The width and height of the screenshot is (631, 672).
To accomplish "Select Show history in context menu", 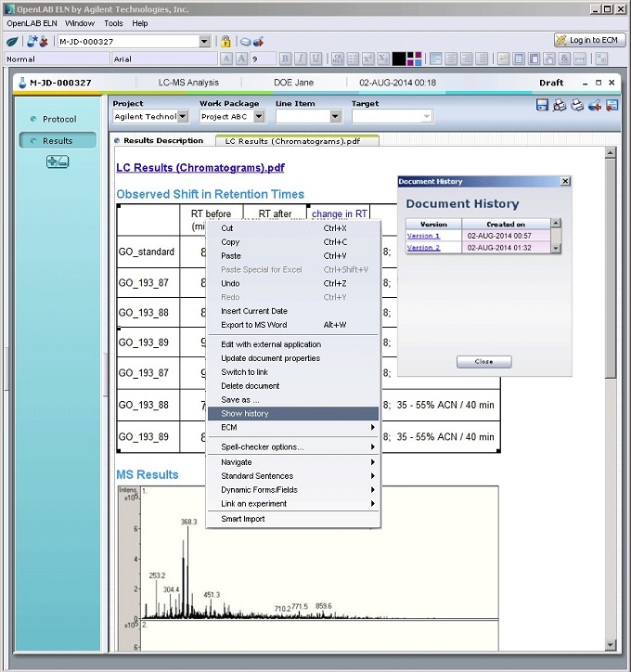I will (245, 414).
